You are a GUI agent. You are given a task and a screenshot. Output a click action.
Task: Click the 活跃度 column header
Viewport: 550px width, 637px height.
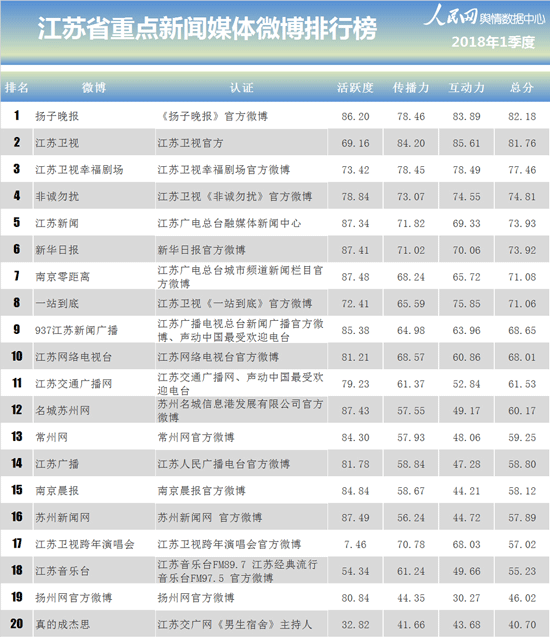[355, 87]
